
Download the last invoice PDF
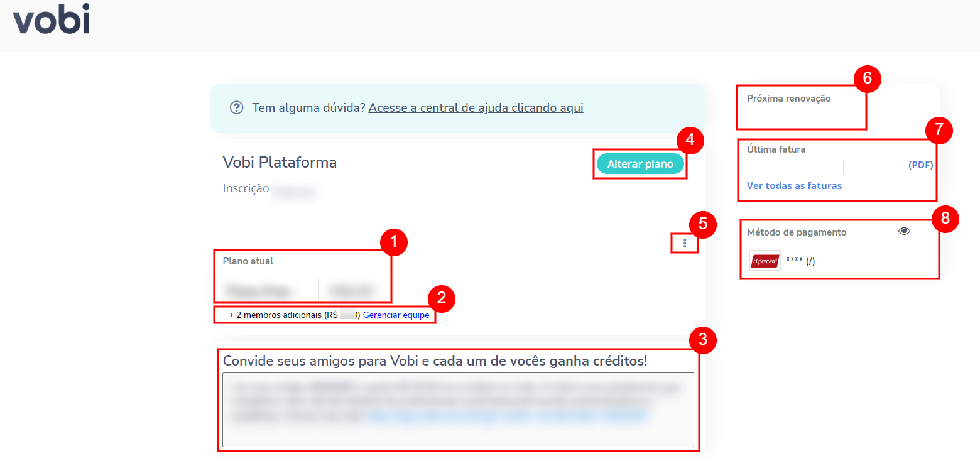pyautogui.click(x=921, y=165)
